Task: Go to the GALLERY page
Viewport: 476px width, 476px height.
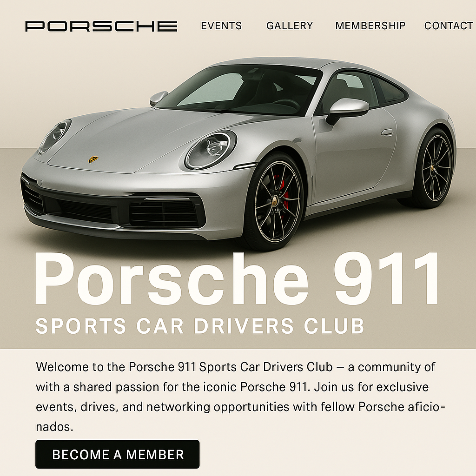Action: tap(290, 26)
